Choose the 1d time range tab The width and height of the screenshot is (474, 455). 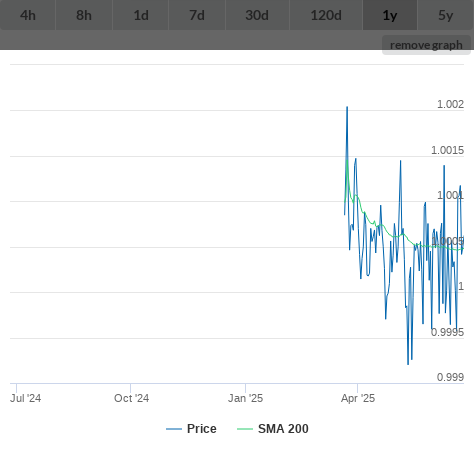pos(141,15)
